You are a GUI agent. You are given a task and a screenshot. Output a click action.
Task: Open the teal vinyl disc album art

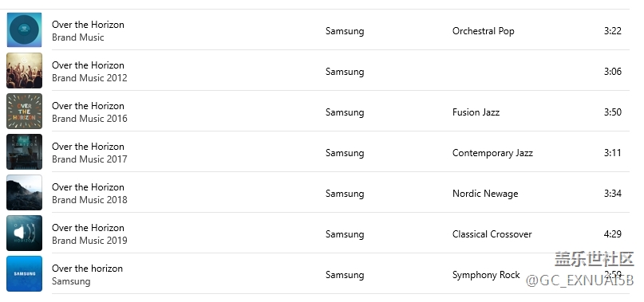pos(24,30)
